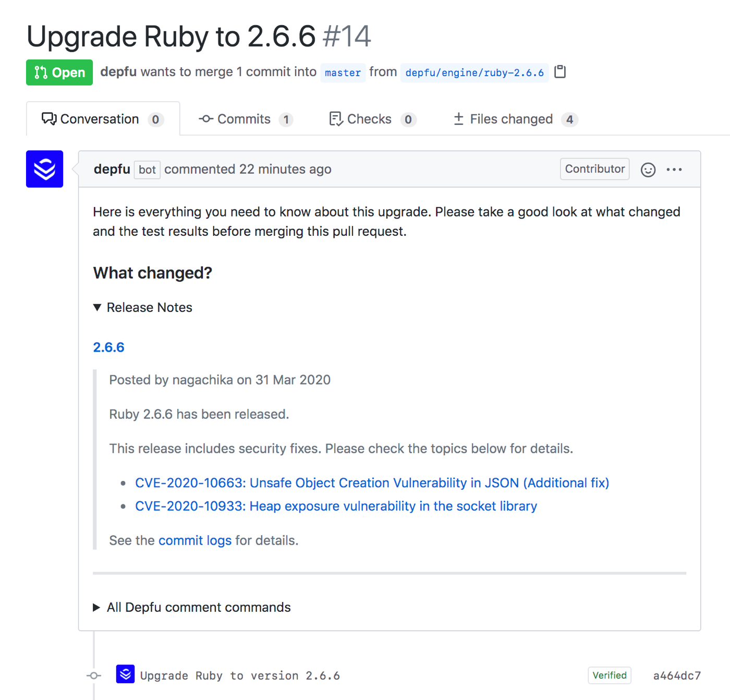Expand All Depfu comment commands

192,607
